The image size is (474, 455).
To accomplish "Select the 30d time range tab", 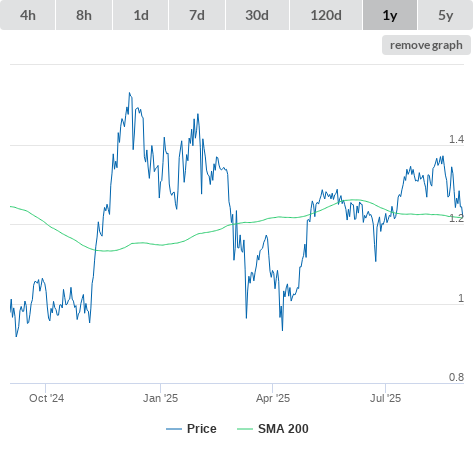I will 257,15.
